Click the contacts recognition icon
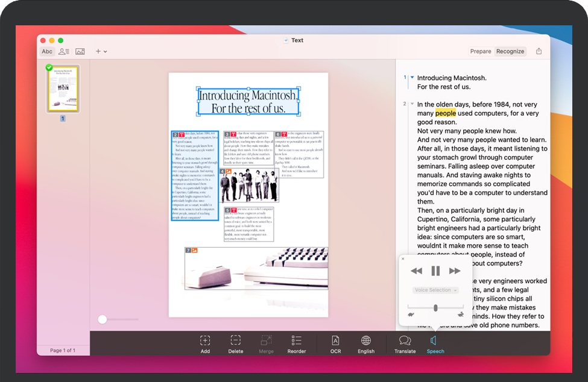 click(x=63, y=51)
